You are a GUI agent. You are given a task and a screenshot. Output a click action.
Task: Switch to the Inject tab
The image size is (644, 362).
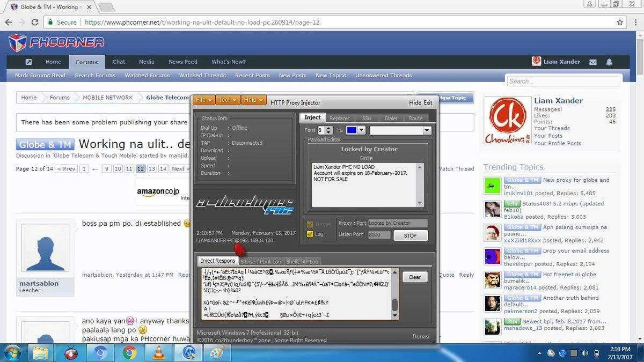point(312,117)
